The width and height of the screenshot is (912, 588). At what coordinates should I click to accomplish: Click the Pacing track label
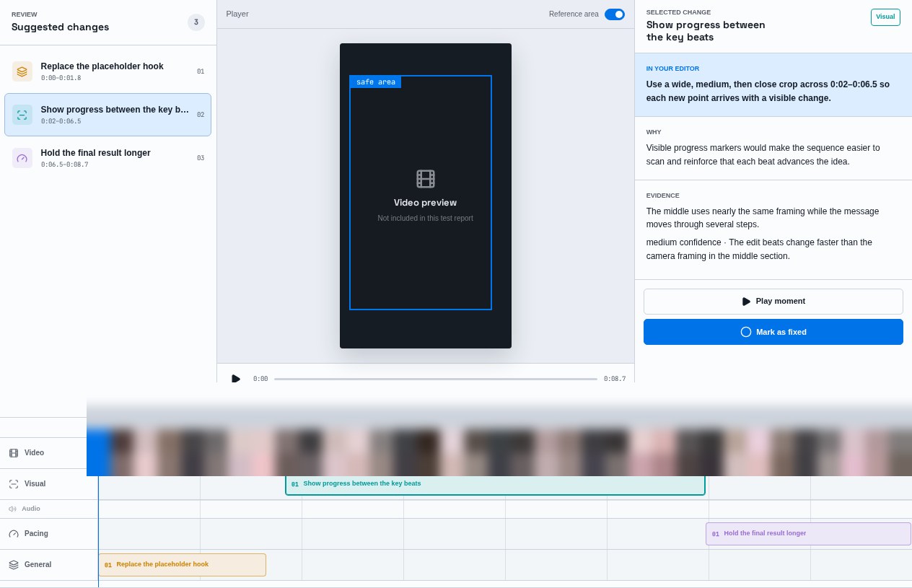tap(36, 534)
